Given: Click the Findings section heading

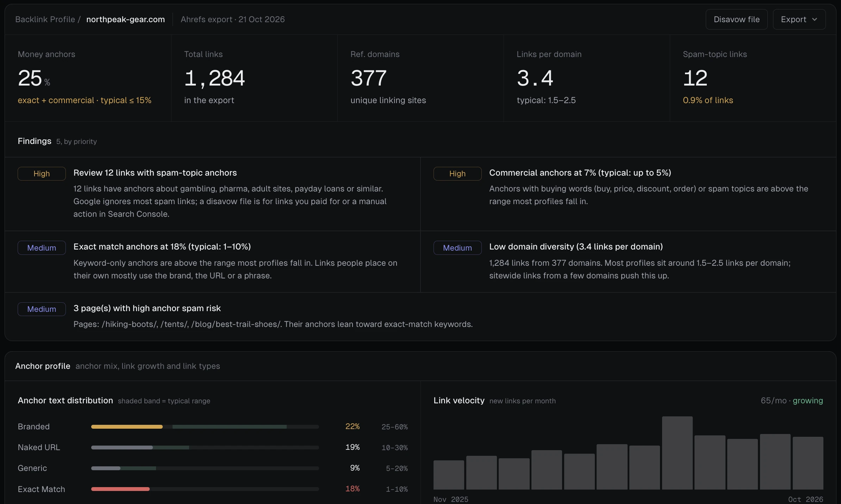Looking at the screenshot, I should tap(35, 141).
